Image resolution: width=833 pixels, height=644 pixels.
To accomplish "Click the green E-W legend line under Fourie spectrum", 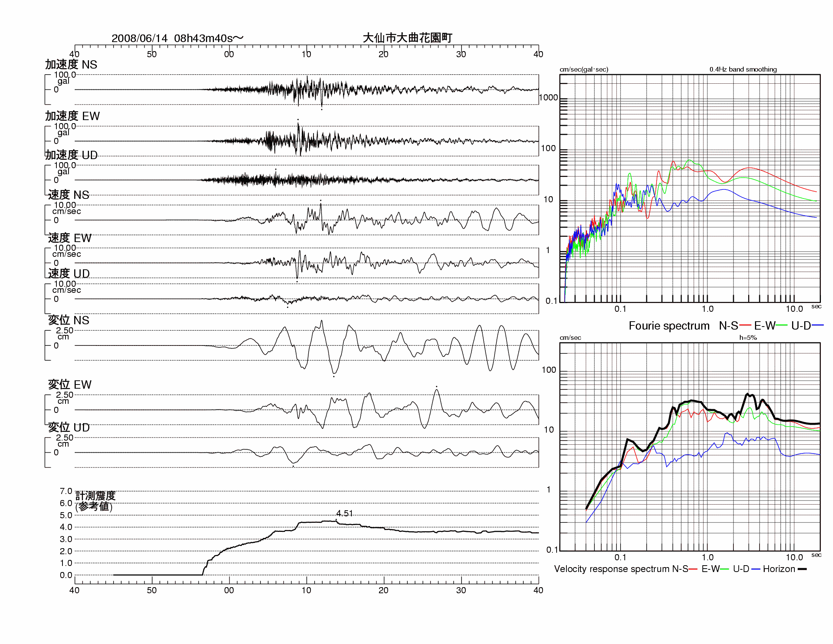I will [782, 326].
